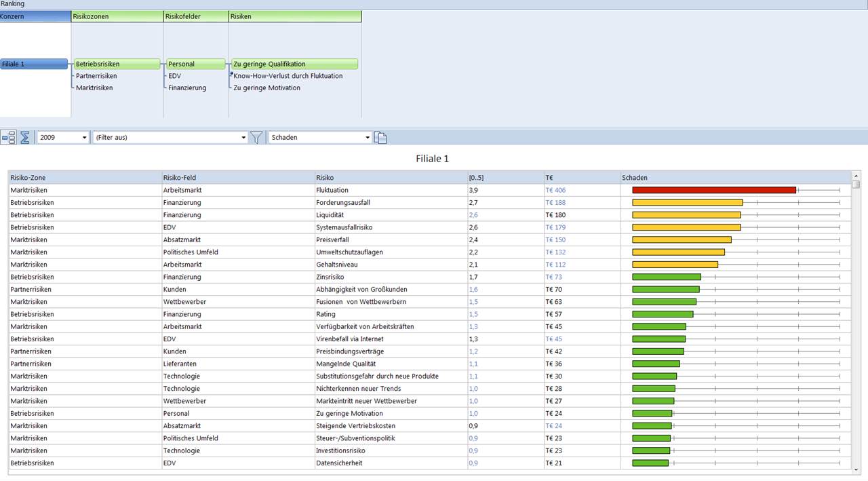Viewport: 868px width, 481px height.
Task: Click the sigma sum icon
Action: pyautogui.click(x=25, y=137)
